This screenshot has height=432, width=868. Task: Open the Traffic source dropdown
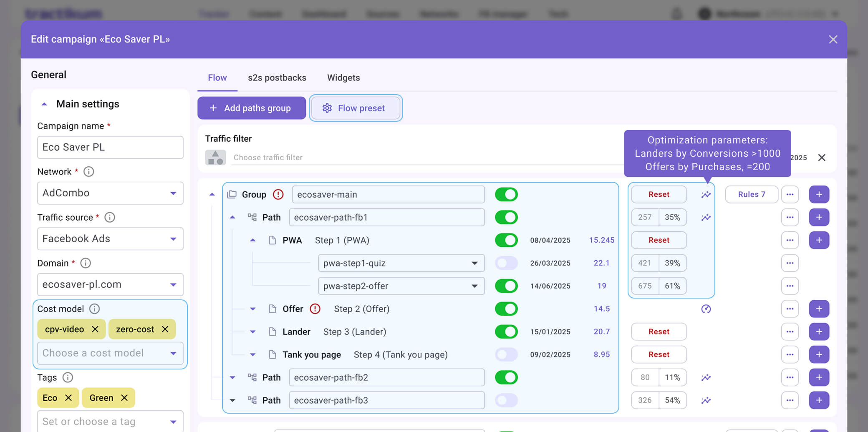110,239
